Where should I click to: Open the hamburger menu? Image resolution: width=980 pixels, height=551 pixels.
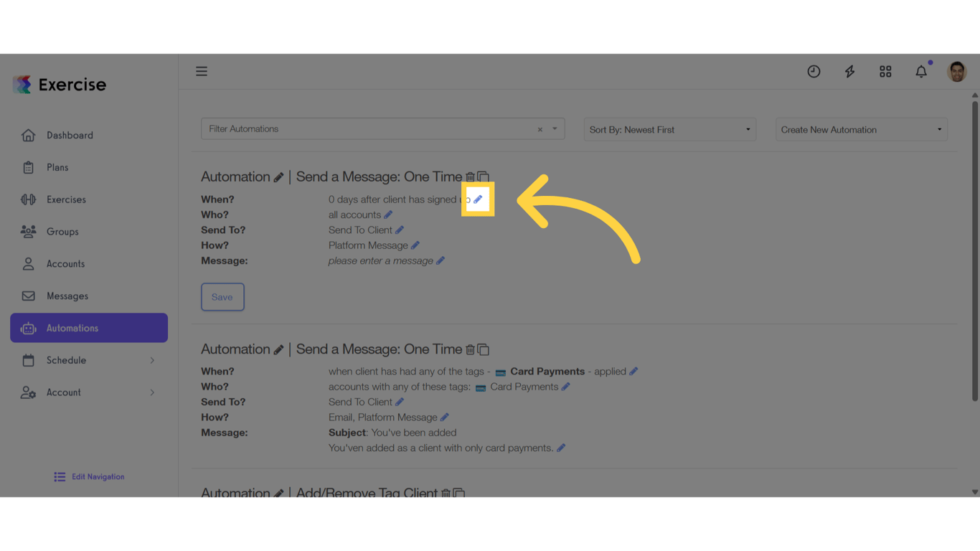click(202, 71)
